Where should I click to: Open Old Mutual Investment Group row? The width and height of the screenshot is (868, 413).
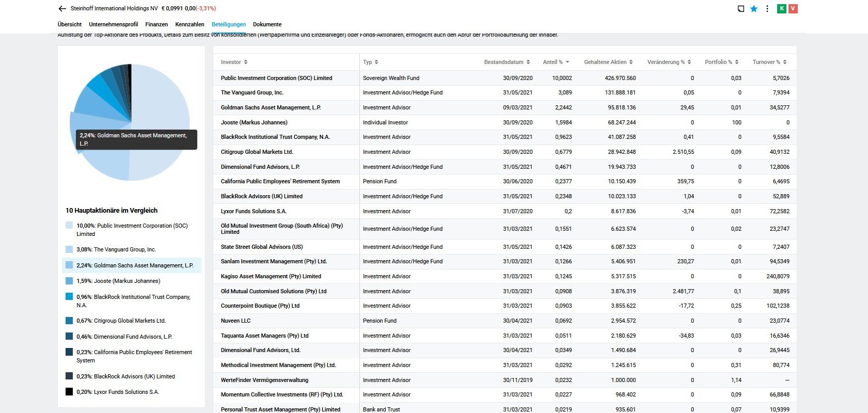pyautogui.click(x=504, y=229)
